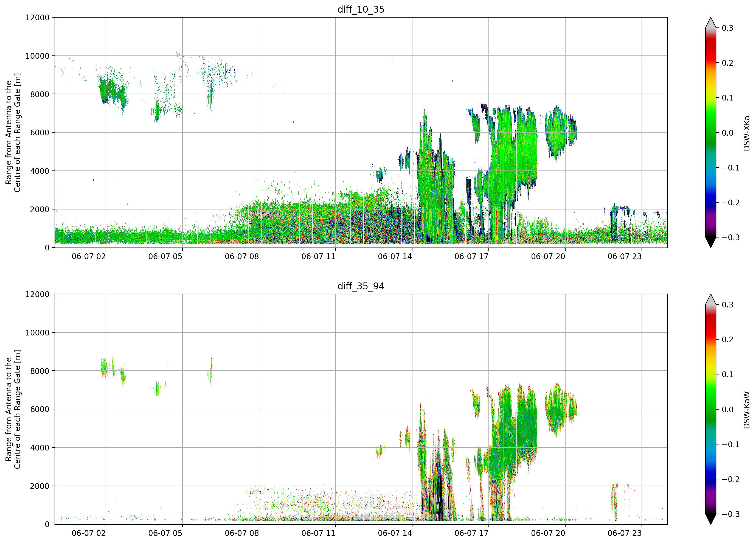Click the top colorbar lower black arrow
This screenshot has width=756, height=543.
tap(711, 242)
